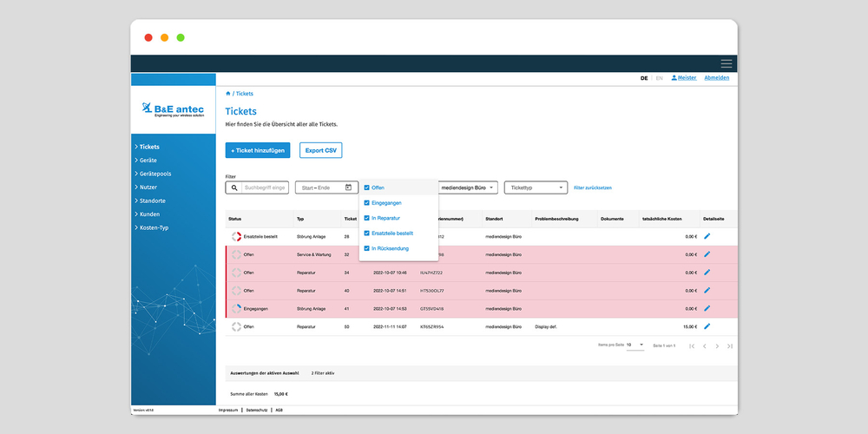This screenshot has height=434, width=868.
Task: Open the Tickettyp dropdown
Action: point(536,187)
